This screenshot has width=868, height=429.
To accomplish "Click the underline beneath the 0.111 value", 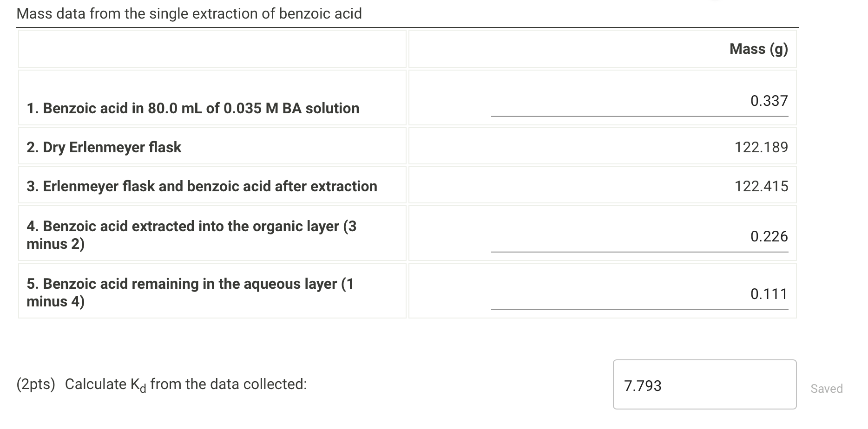I will click(x=640, y=309).
